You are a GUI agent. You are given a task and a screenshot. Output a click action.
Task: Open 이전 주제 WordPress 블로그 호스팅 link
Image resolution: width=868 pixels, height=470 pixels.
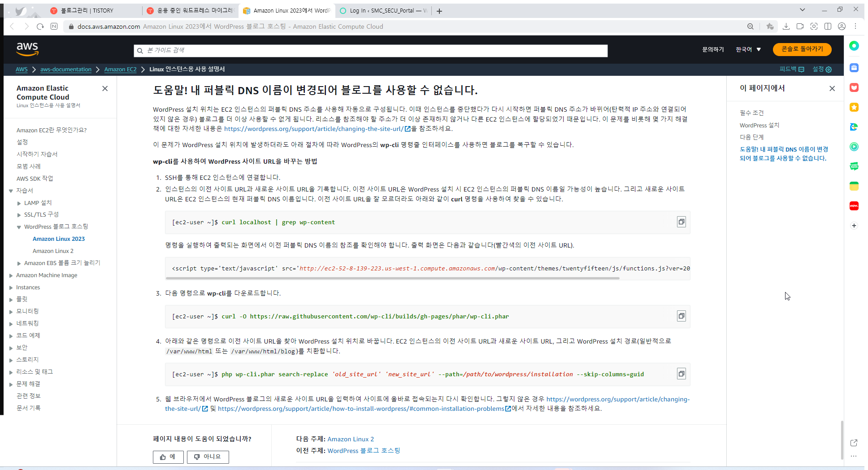pos(364,451)
